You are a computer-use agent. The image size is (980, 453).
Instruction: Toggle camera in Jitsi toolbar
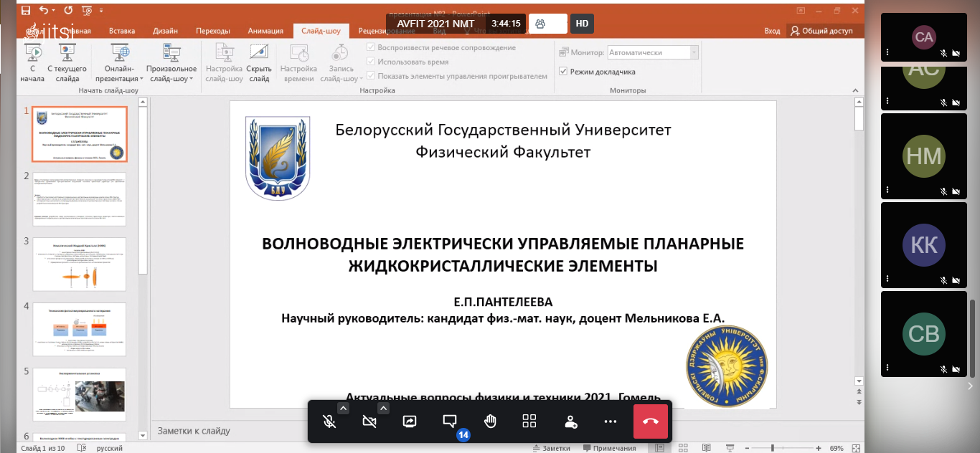click(x=369, y=421)
